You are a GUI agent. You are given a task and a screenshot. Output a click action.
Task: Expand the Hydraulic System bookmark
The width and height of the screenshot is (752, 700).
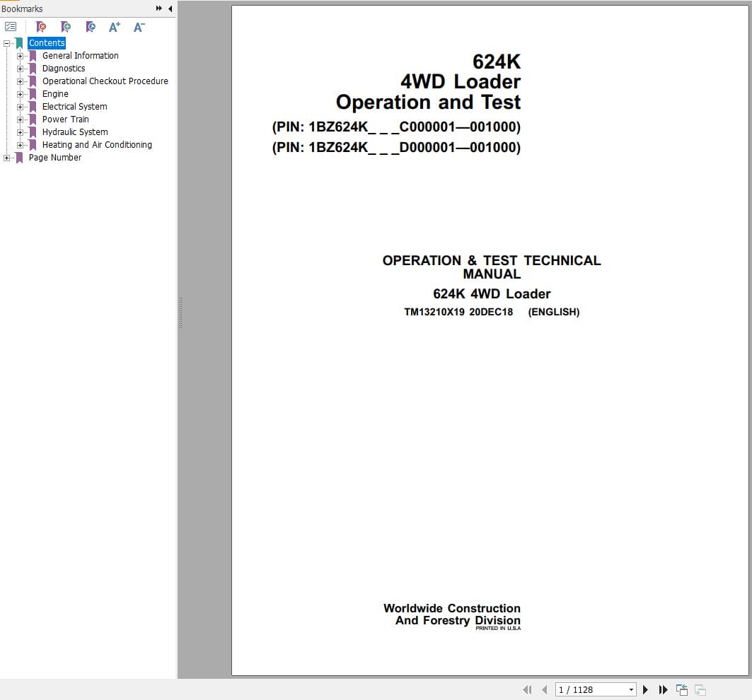20,132
